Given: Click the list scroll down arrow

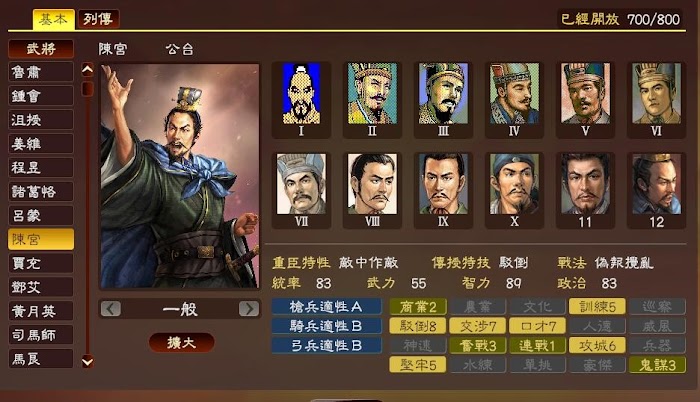Looking at the screenshot, I should (88, 361).
